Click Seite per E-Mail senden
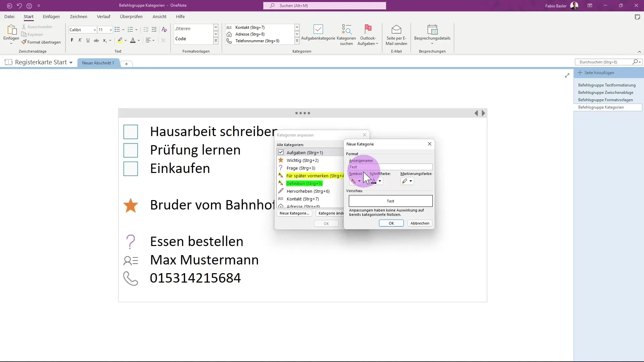Viewport: 644px width, 362px height. 396,35
